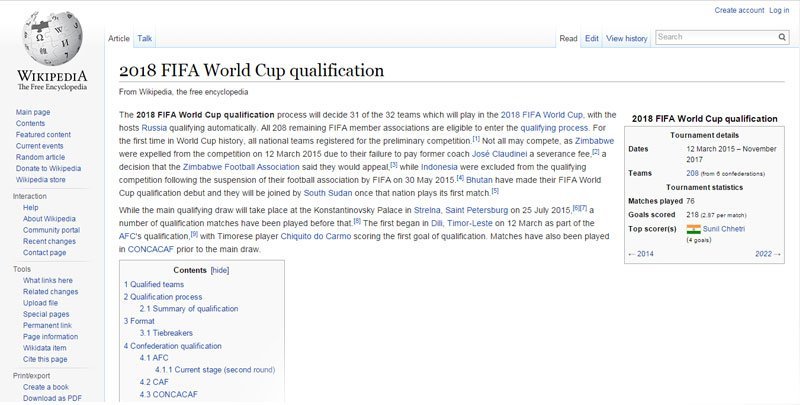The height and width of the screenshot is (405, 800).
Task: Open the sidebar Contents link
Action: [x=30, y=123]
